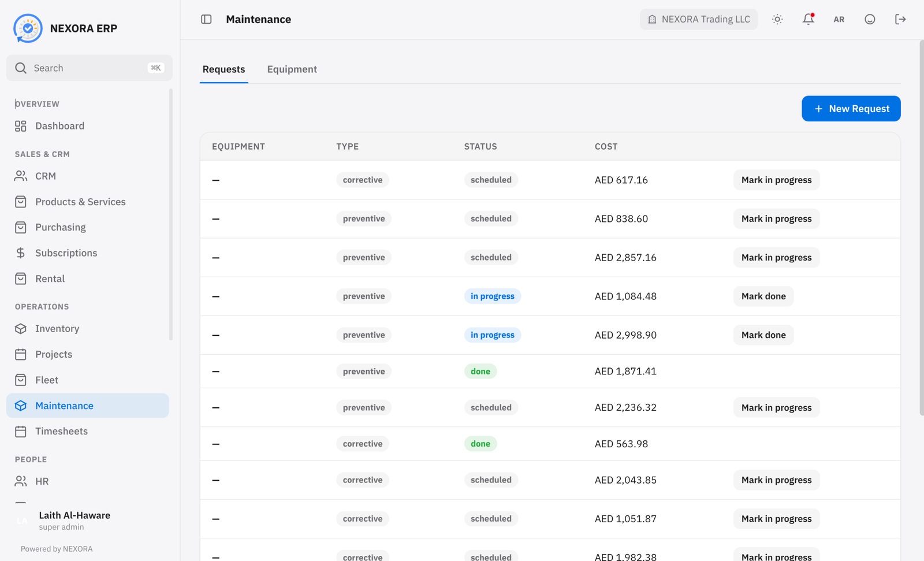Image resolution: width=924 pixels, height=561 pixels.
Task: Click the STATUS column header
Action: (x=480, y=147)
